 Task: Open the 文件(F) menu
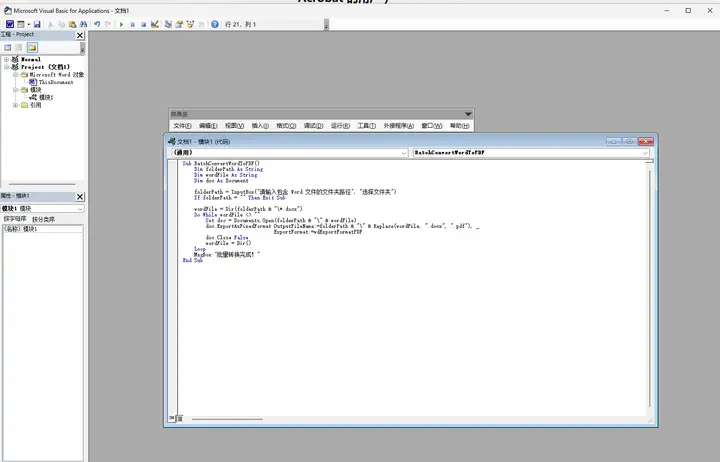(x=182, y=126)
